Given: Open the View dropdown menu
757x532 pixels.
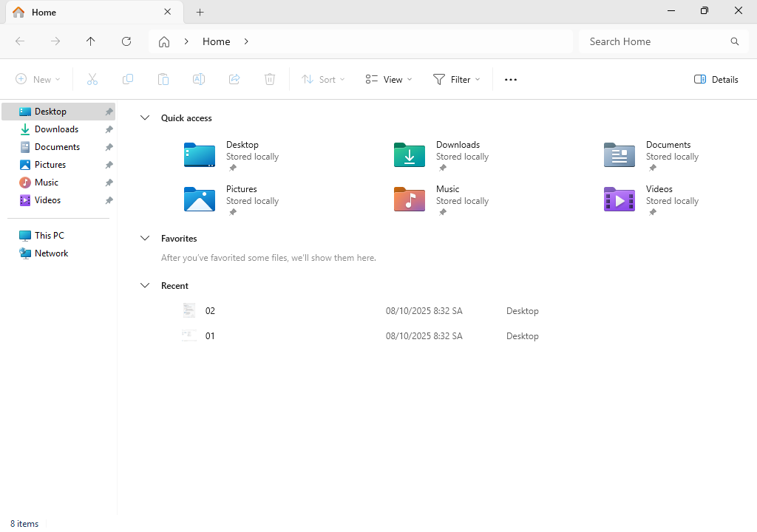Looking at the screenshot, I should point(389,80).
